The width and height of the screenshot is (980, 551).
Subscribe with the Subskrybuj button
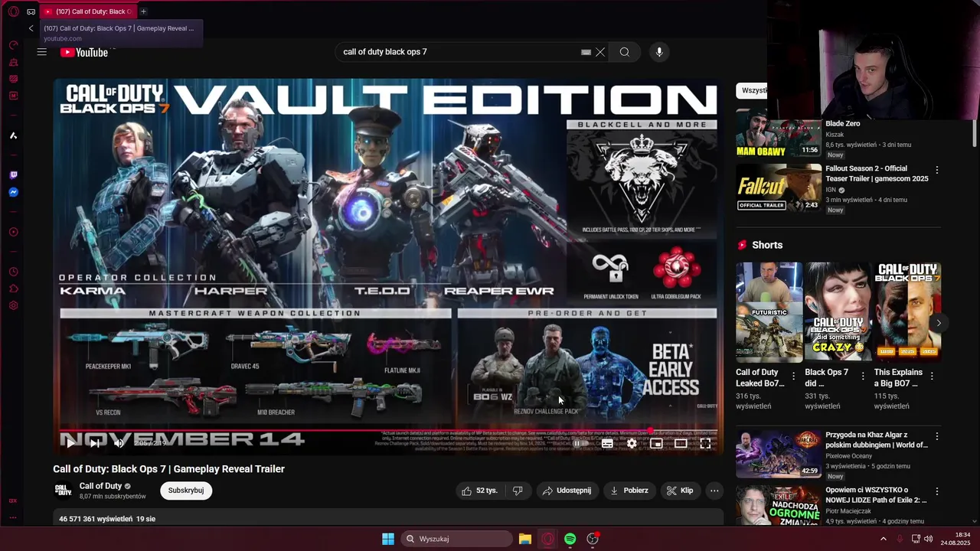click(x=186, y=491)
